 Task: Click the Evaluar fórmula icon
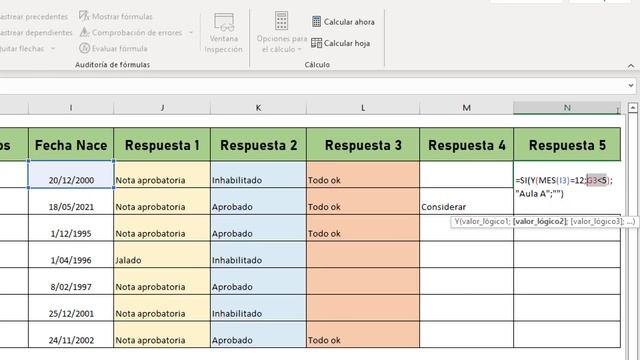click(x=84, y=48)
